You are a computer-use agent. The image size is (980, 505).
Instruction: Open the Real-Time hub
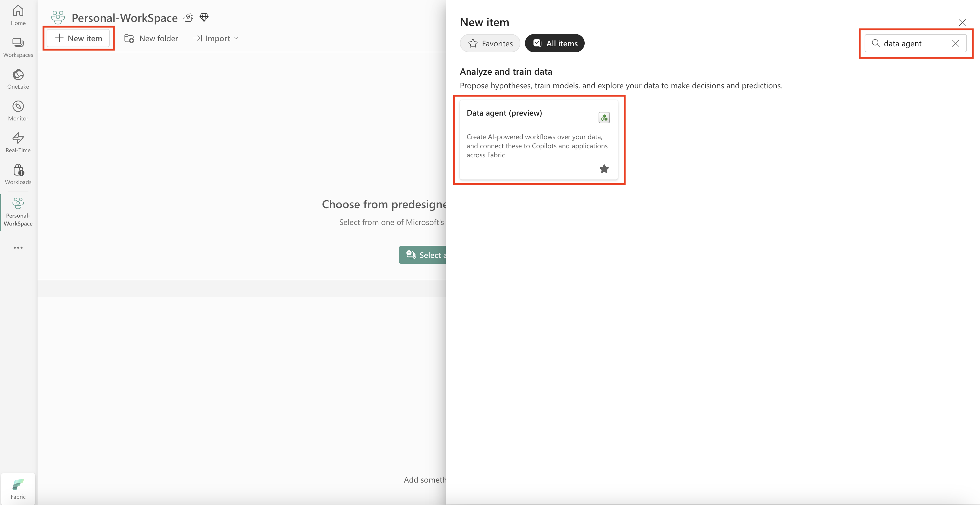(18, 143)
